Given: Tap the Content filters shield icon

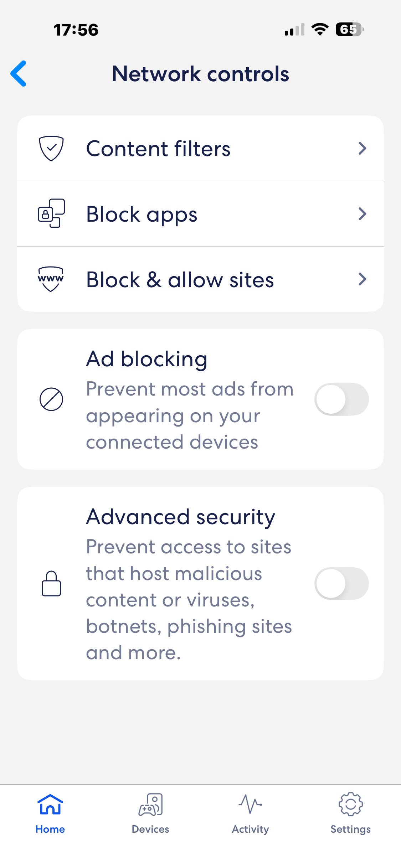Looking at the screenshot, I should click(x=51, y=148).
